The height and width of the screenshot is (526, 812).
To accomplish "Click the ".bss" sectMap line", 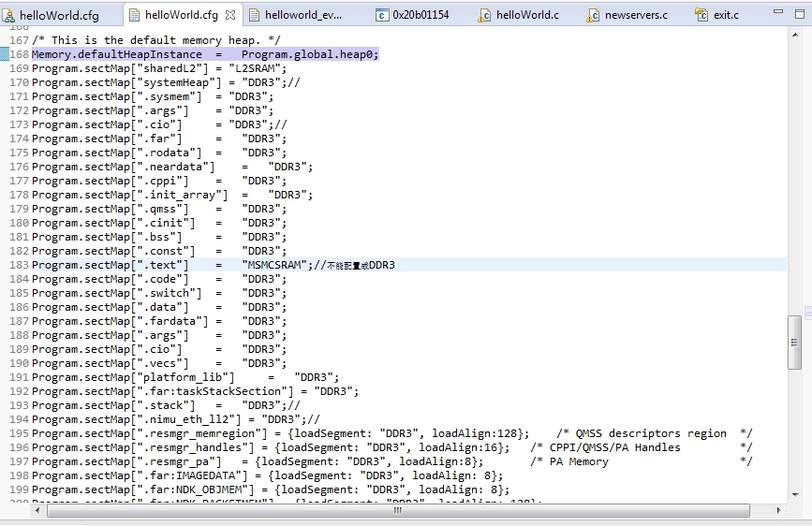I will point(159,237).
